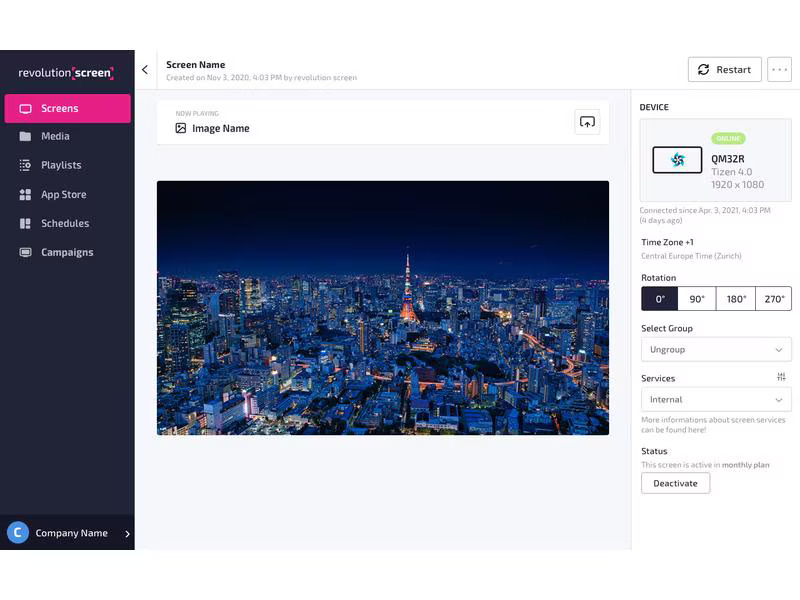
Task: Click the Screens monitor icon
Action: tap(25, 109)
